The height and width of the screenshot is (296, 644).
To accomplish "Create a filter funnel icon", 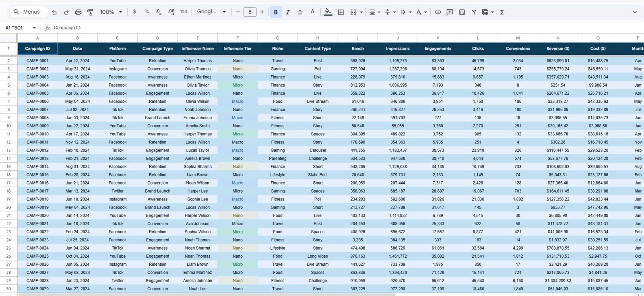I will tap(474, 12).
